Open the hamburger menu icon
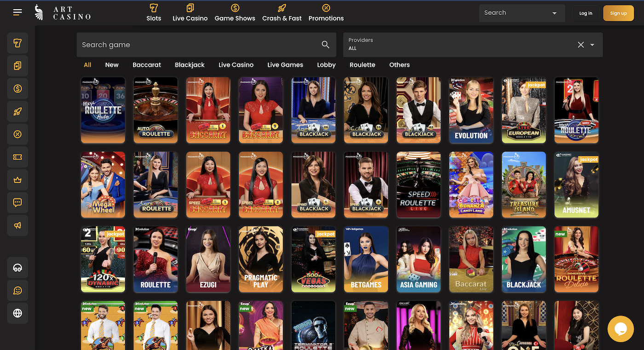The width and height of the screenshot is (644, 350). coord(17,12)
